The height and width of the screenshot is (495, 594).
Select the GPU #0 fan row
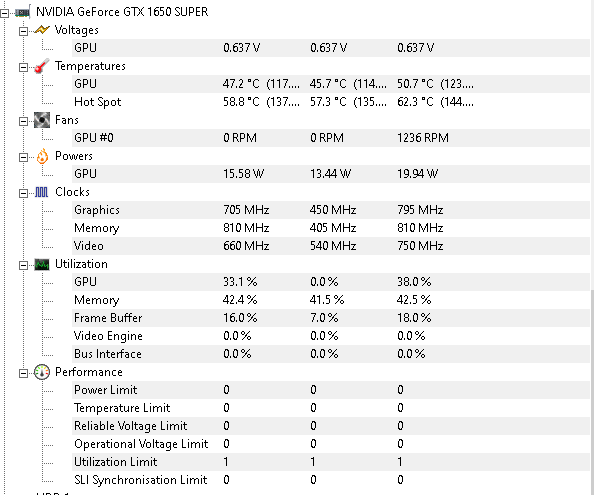331,138
